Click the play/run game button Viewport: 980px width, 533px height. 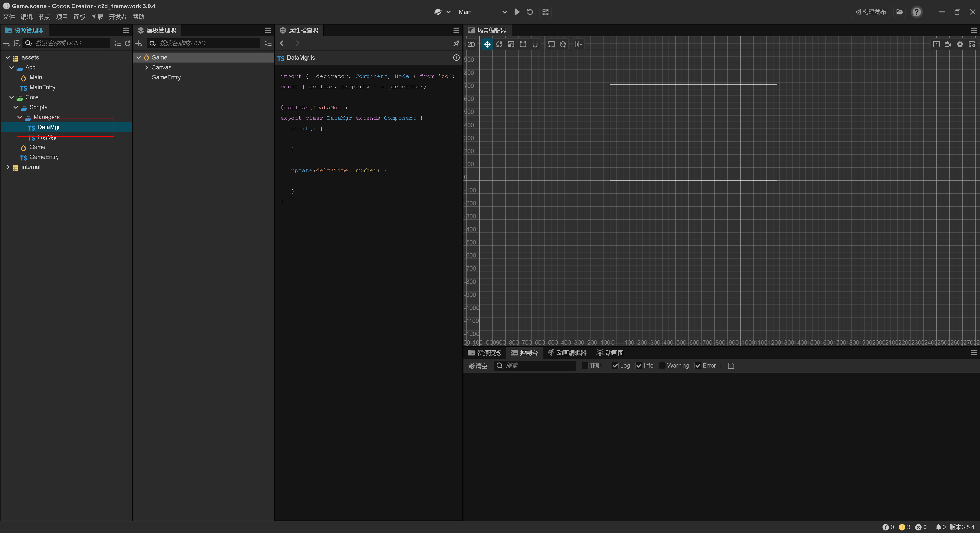tap(518, 12)
